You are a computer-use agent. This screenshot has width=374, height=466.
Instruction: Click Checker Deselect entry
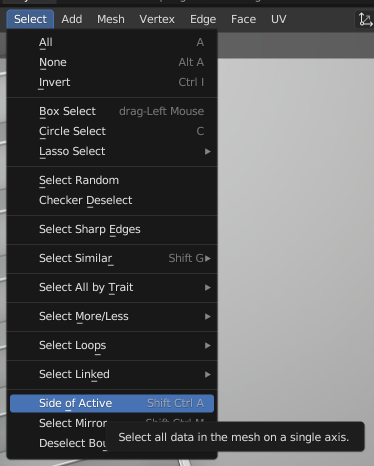[x=112, y=200]
